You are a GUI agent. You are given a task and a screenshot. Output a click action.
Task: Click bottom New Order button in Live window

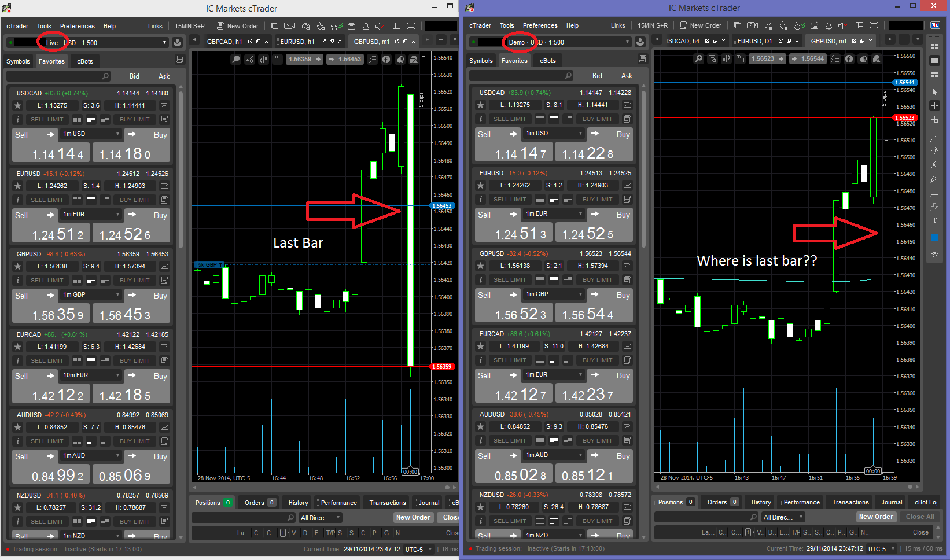[413, 517]
